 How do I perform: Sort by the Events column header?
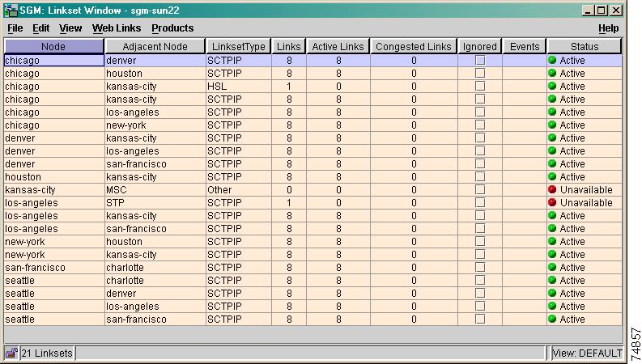pyautogui.click(x=525, y=46)
